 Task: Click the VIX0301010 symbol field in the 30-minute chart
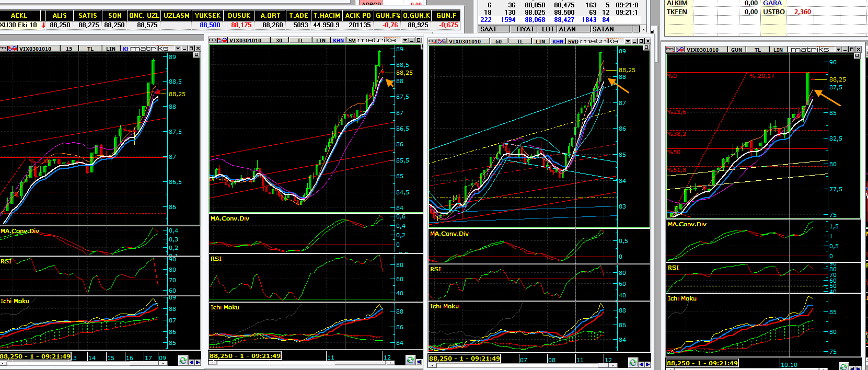click(245, 40)
